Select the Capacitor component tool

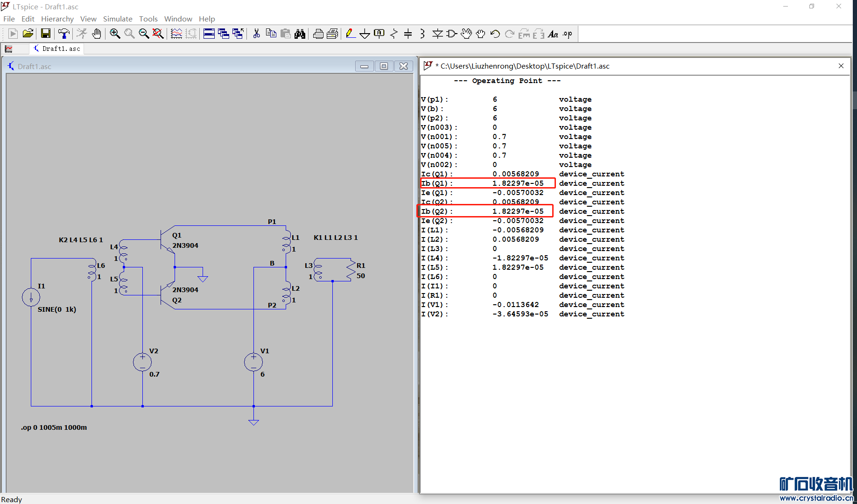pos(408,34)
